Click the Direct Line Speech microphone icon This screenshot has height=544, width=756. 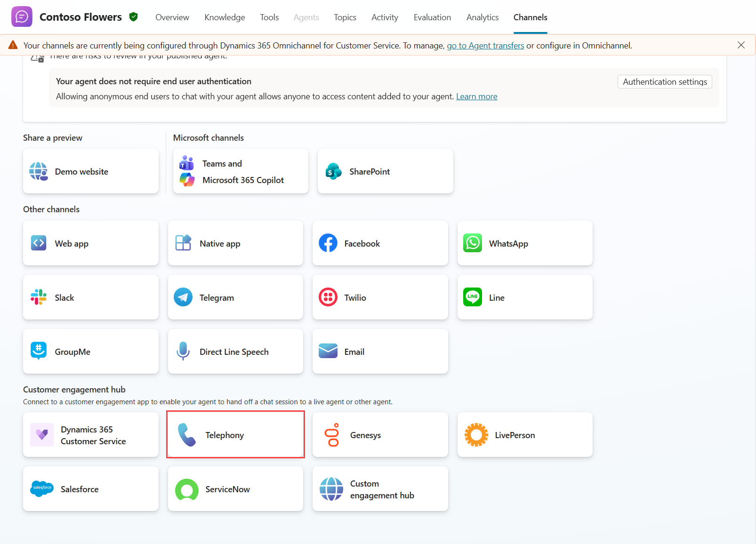[183, 352]
